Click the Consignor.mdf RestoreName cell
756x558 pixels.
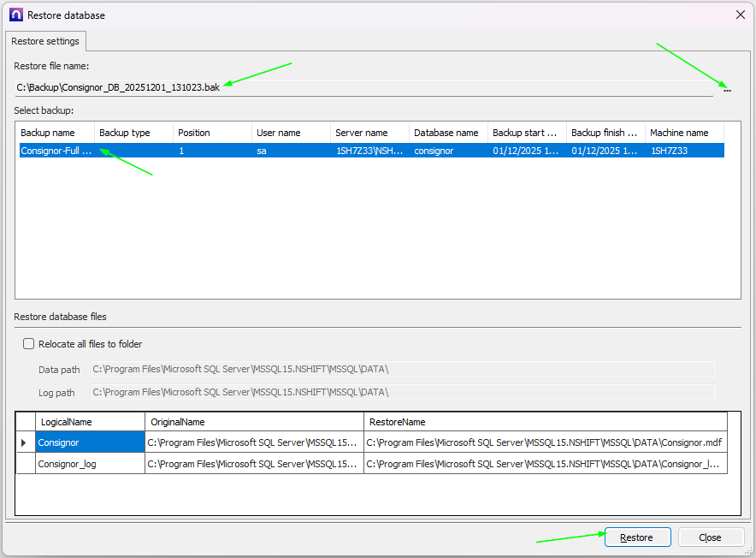pyautogui.click(x=545, y=442)
